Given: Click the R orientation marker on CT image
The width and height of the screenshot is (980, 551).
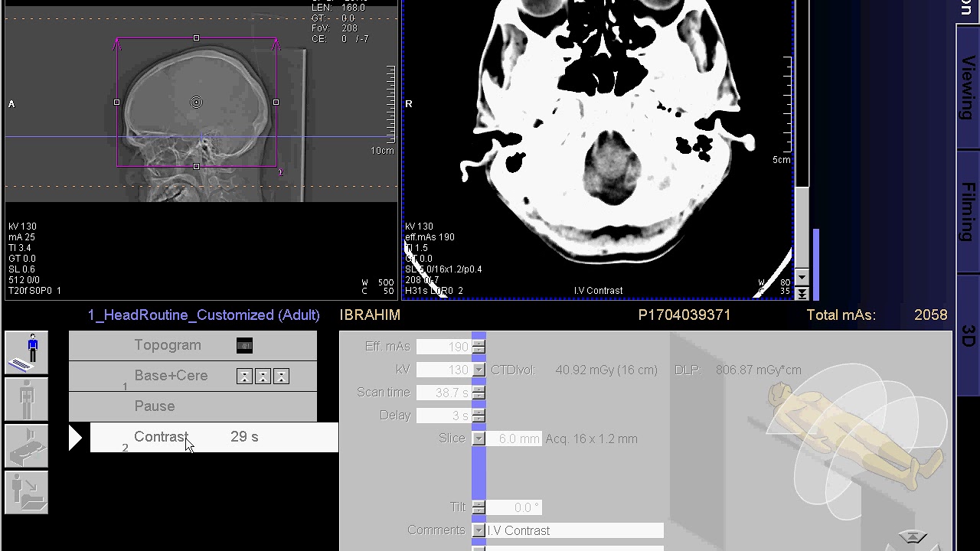Looking at the screenshot, I should [x=408, y=104].
